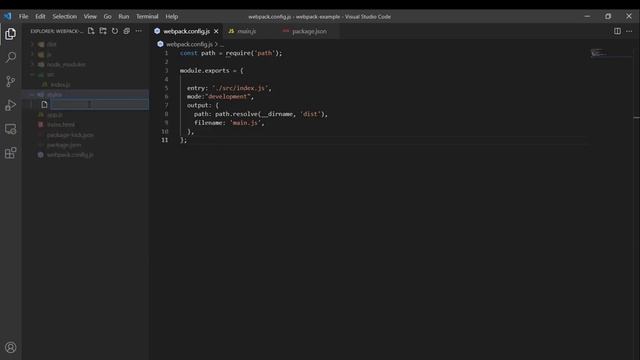Open editor more actions menu
This screenshot has width=640, height=360.
click(629, 31)
